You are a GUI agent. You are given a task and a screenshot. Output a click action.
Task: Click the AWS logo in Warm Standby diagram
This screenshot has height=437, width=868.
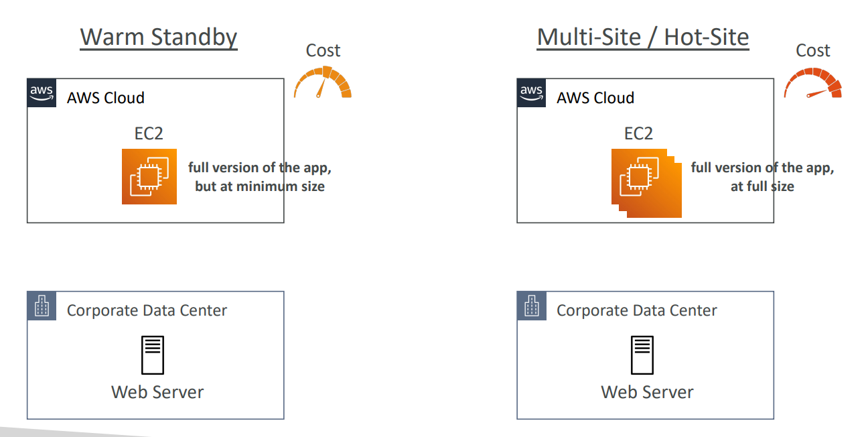(x=42, y=92)
